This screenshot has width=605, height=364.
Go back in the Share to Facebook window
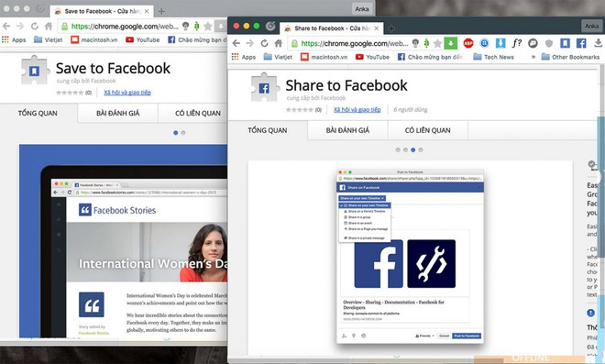236,43
